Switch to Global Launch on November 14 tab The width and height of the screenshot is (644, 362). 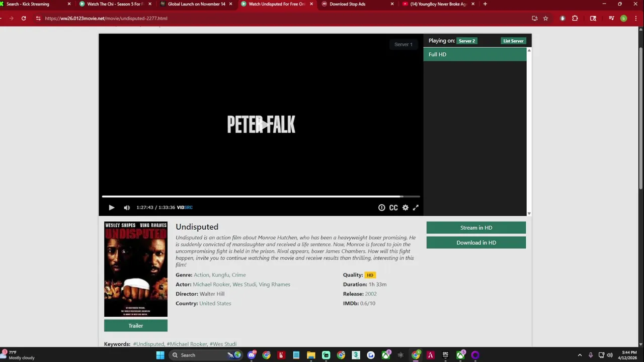tap(196, 4)
